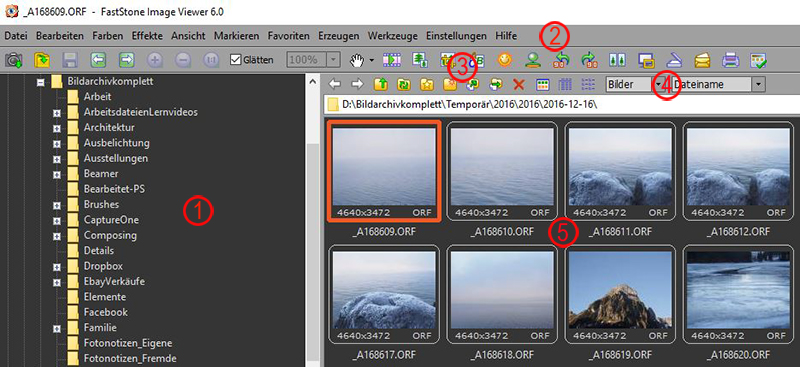The image size is (800, 367).
Task: Open the Dateiname sort dropdown
Action: 759,85
